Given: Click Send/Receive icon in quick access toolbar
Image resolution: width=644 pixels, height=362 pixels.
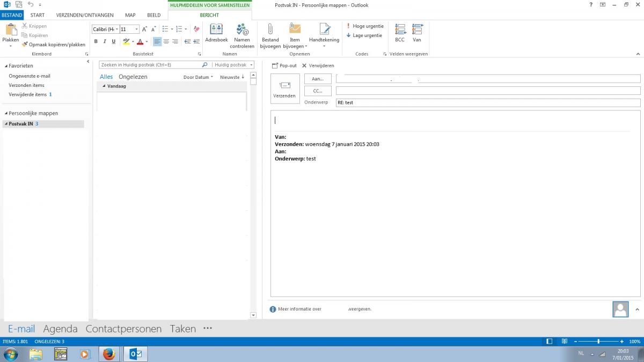Looking at the screenshot, I should pyautogui.click(x=19, y=4).
